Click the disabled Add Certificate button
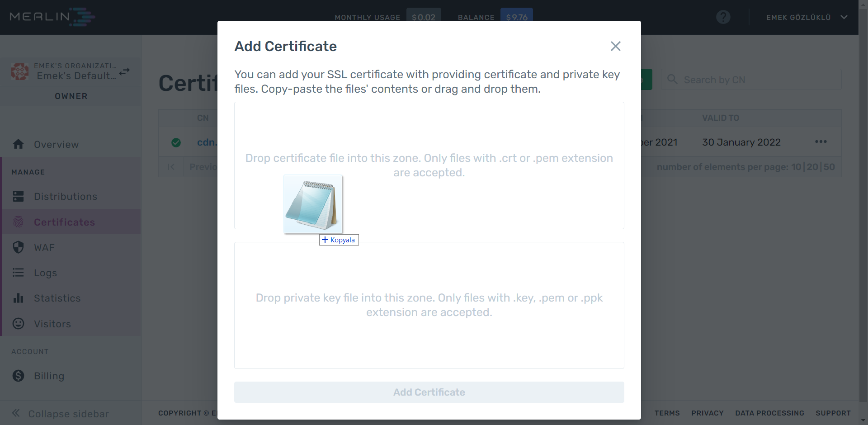The height and width of the screenshot is (425, 868). (429, 392)
